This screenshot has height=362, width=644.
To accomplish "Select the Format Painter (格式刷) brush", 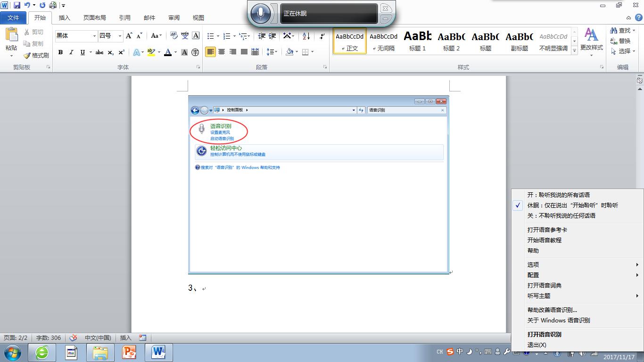I will click(x=36, y=55).
